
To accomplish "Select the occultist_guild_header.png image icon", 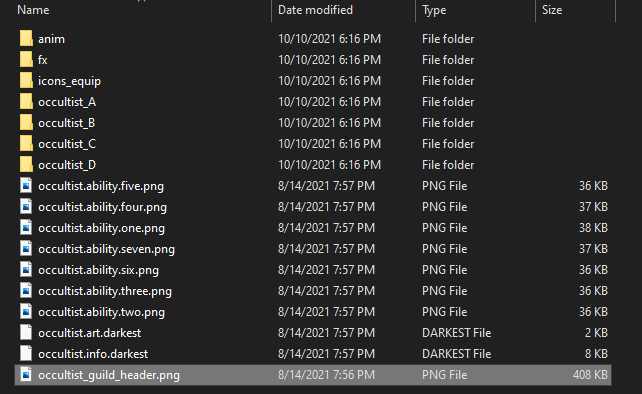I will coord(26,374).
